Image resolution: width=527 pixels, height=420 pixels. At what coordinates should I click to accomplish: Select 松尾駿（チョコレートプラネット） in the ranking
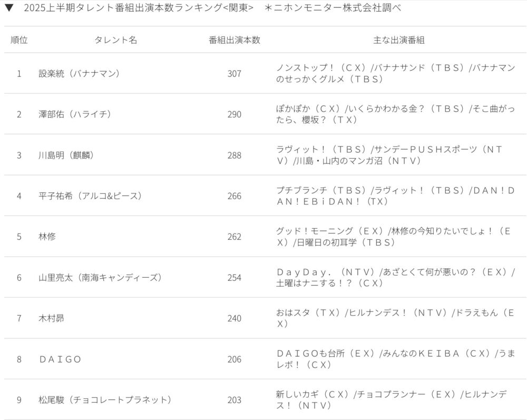point(105,400)
